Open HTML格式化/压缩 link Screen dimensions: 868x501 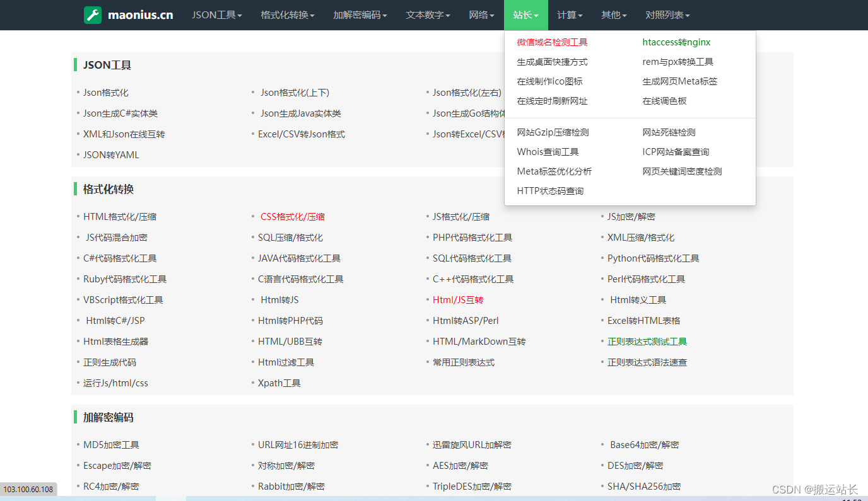click(120, 217)
